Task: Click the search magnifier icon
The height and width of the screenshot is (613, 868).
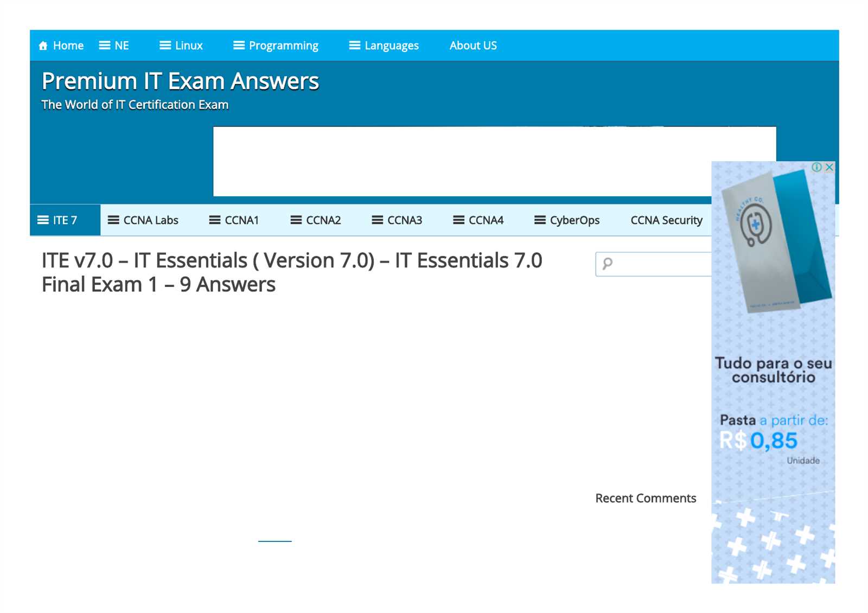Action: coord(608,264)
